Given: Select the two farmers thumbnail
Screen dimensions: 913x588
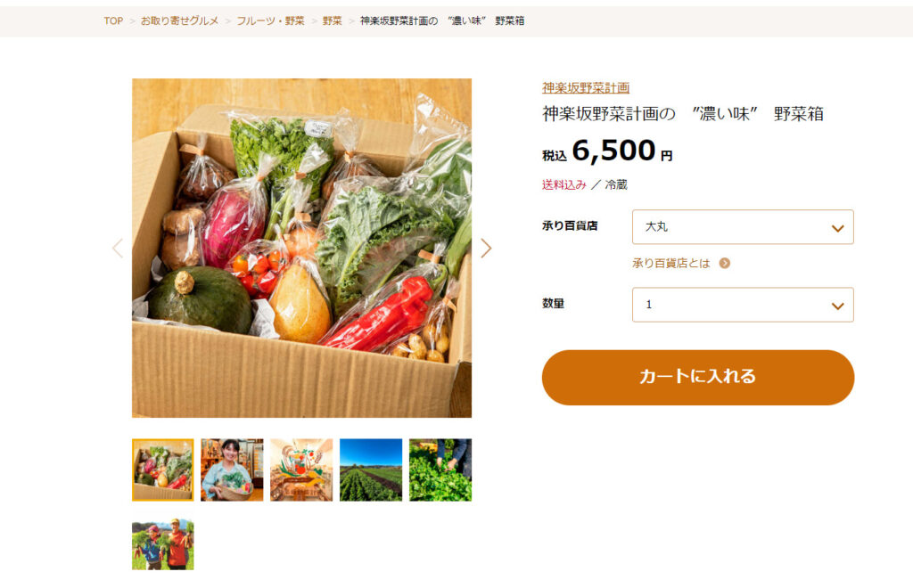Looking at the screenshot, I should pyautogui.click(x=162, y=544).
